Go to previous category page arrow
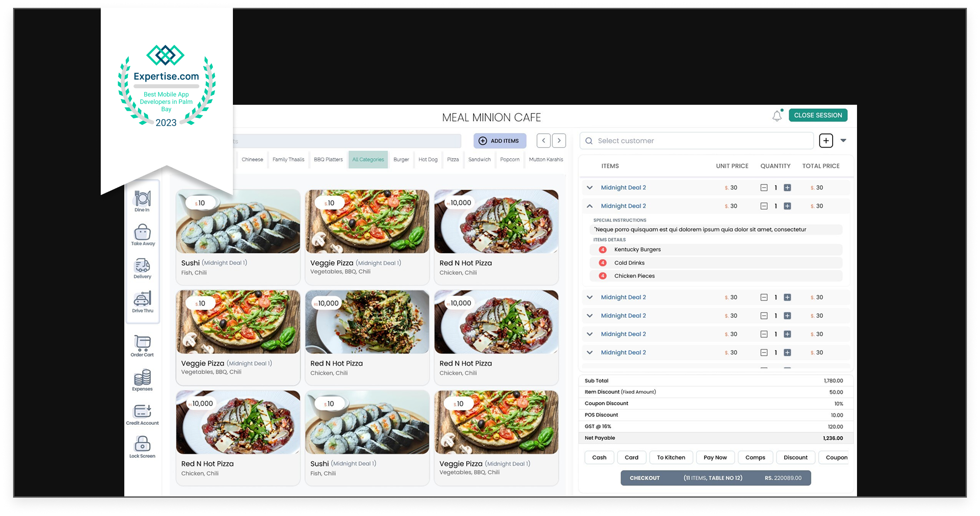This screenshot has width=980, height=516. [543, 141]
